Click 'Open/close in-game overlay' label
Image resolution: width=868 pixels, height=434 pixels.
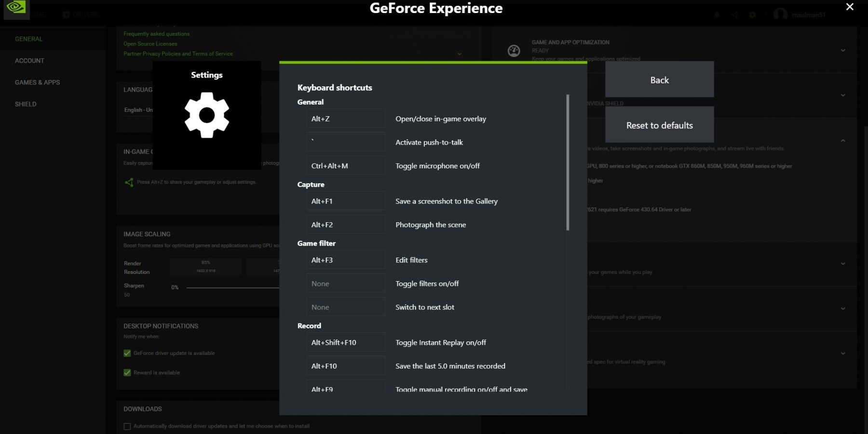tap(441, 119)
